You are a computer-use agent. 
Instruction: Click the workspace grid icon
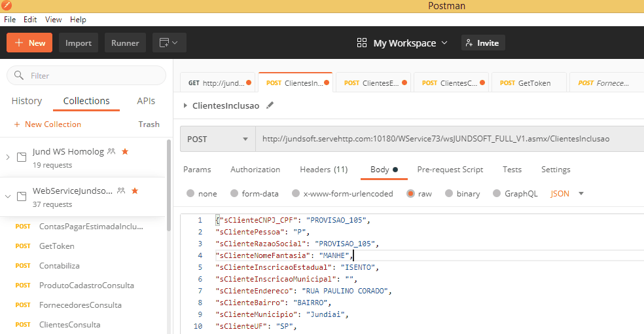tap(362, 43)
